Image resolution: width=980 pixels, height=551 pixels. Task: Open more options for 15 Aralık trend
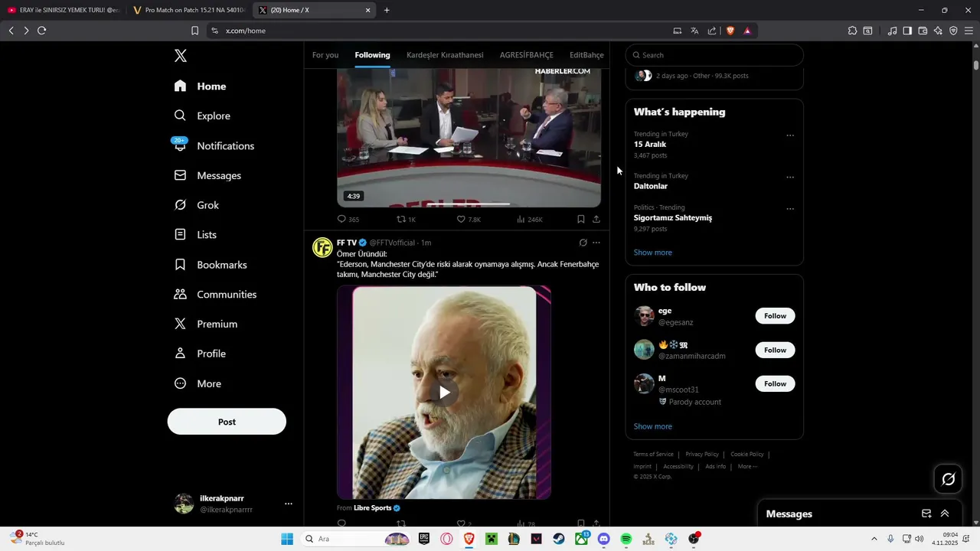pyautogui.click(x=790, y=135)
